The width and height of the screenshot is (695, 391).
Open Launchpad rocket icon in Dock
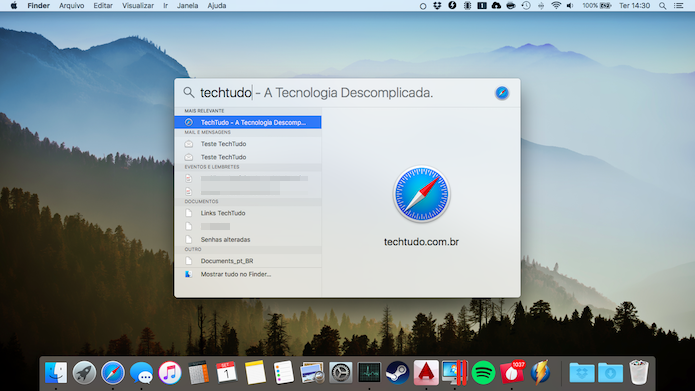click(x=84, y=372)
